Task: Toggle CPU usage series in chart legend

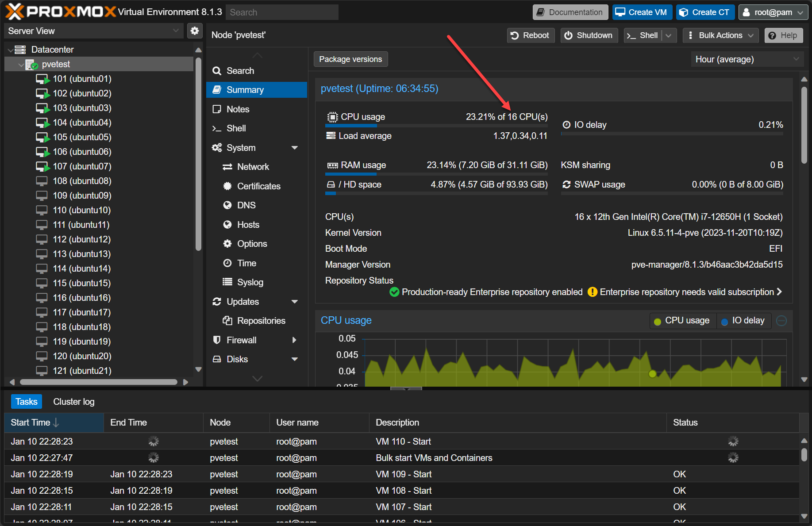Action: (x=682, y=321)
